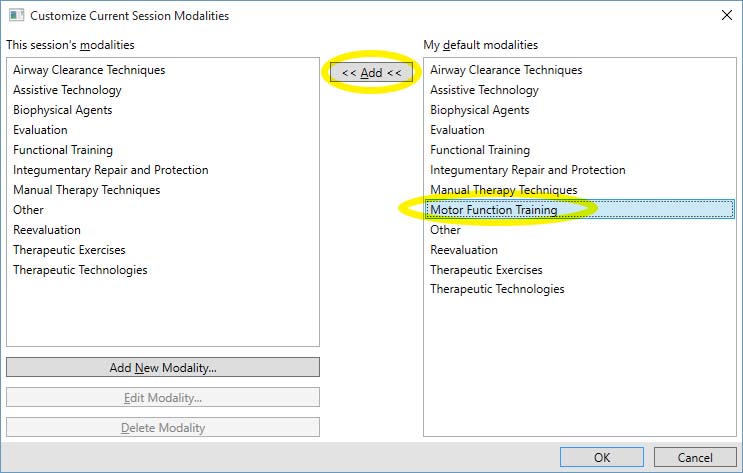Select Reevaluation in default modalities list
This screenshot has width=743, height=473.
(463, 250)
